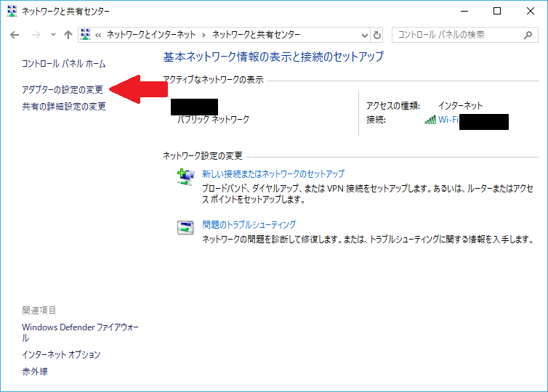The height and width of the screenshot is (392, 548).
Task: Click the search magnifier icon
Action: pyautogui.click(x=528, y=35)
